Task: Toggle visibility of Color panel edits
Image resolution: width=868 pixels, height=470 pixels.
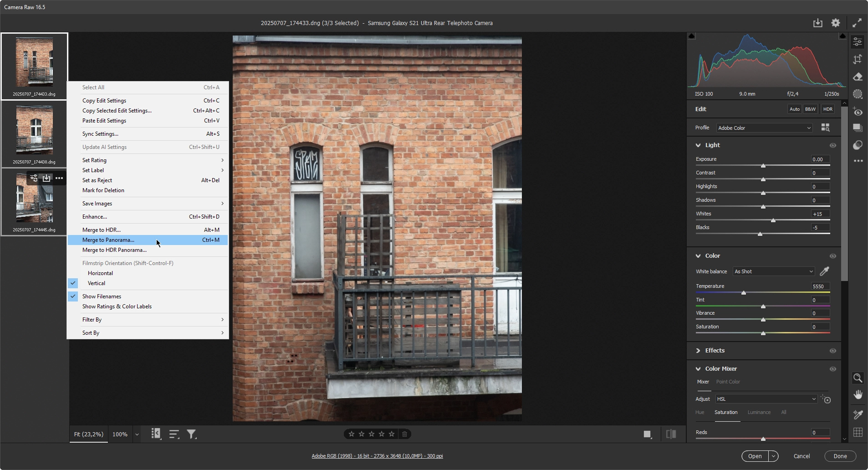Action: pos(832,256)
